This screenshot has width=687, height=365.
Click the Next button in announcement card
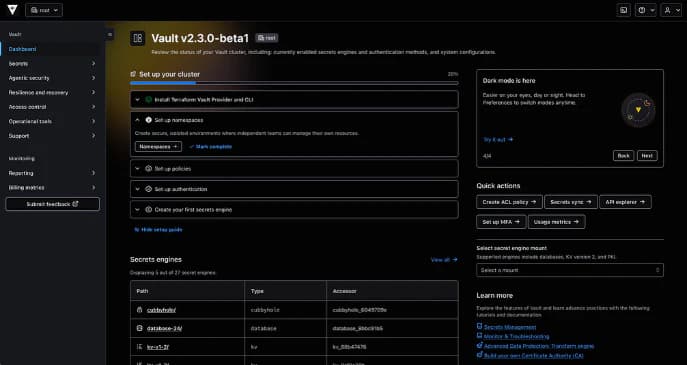[647, 156]
